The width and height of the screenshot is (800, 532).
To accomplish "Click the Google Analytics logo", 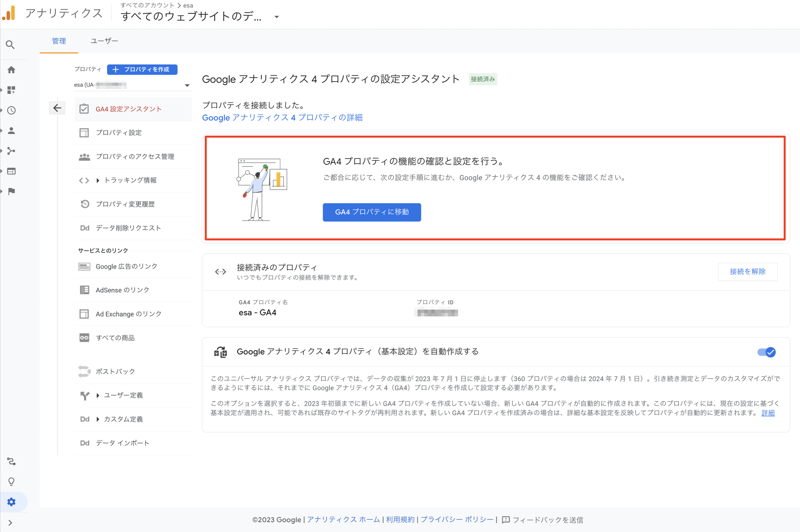I will tap(9, 13).
